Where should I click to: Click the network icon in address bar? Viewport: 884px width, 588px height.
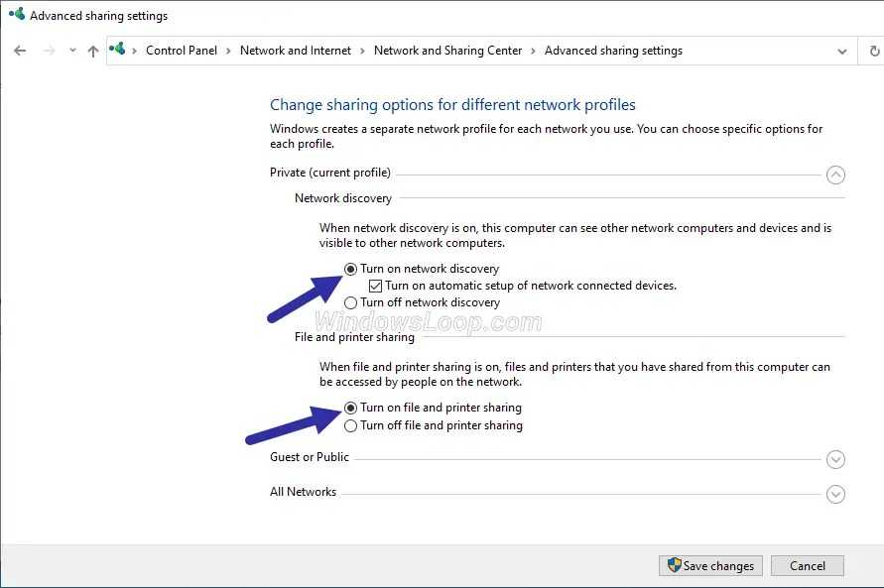click(117, 49)
